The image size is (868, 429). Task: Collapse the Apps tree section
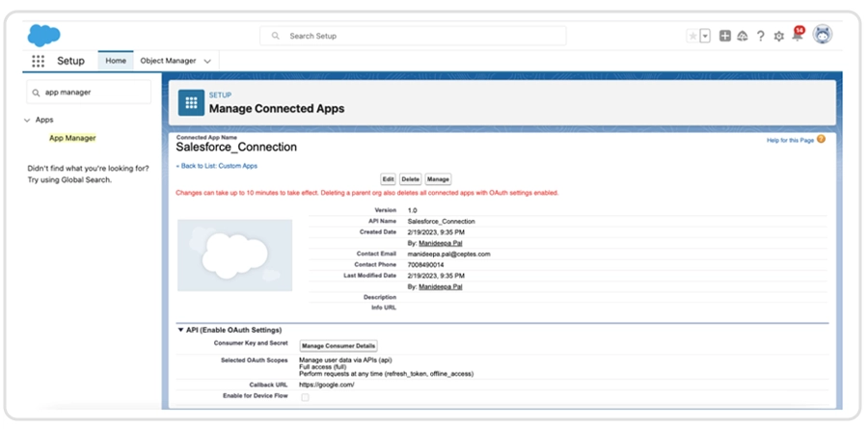[x=27, y=121]
